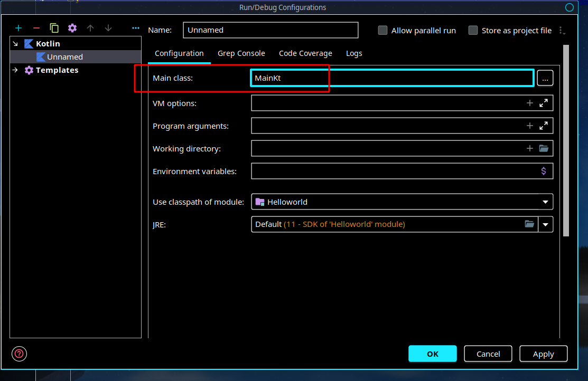Click the vertical scrollbar of settings panel
Viewport: 588px width, 381px height.
(566, 141)
